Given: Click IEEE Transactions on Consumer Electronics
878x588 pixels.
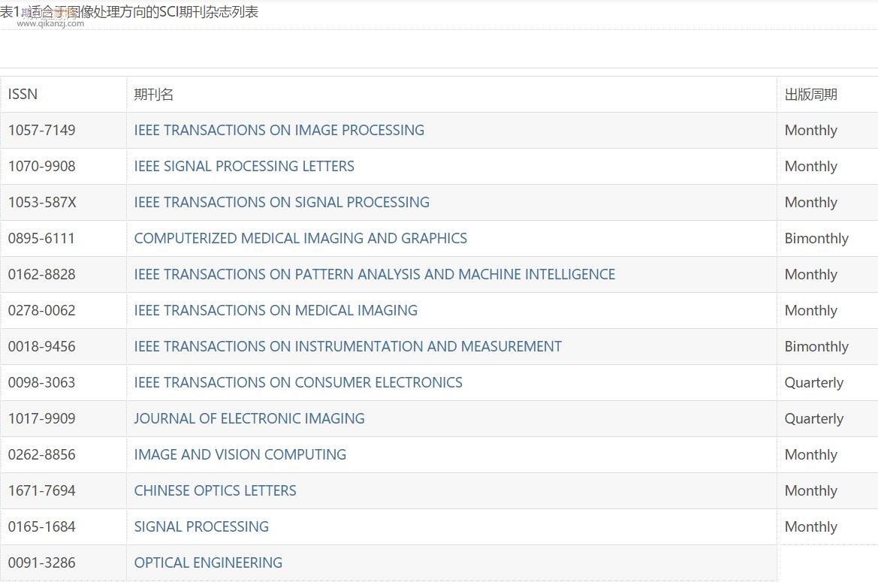Looking at the screenshot, I should pyautogui.click(x=298, y=382).
